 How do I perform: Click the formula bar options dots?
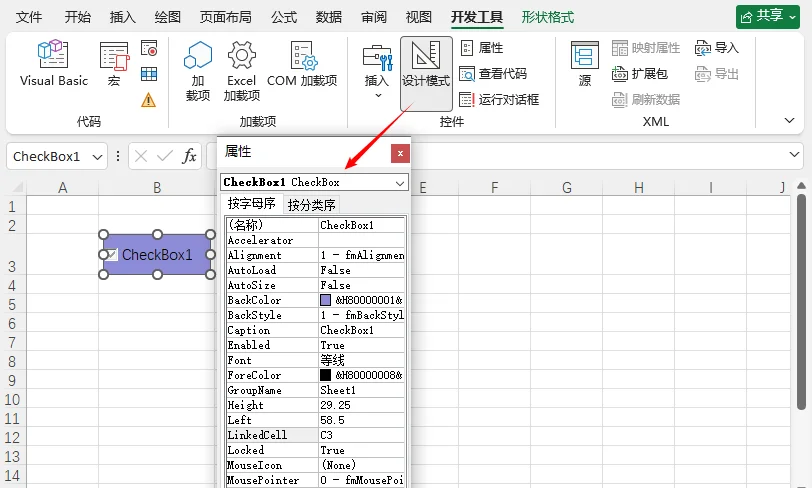(x=118, y=156)
